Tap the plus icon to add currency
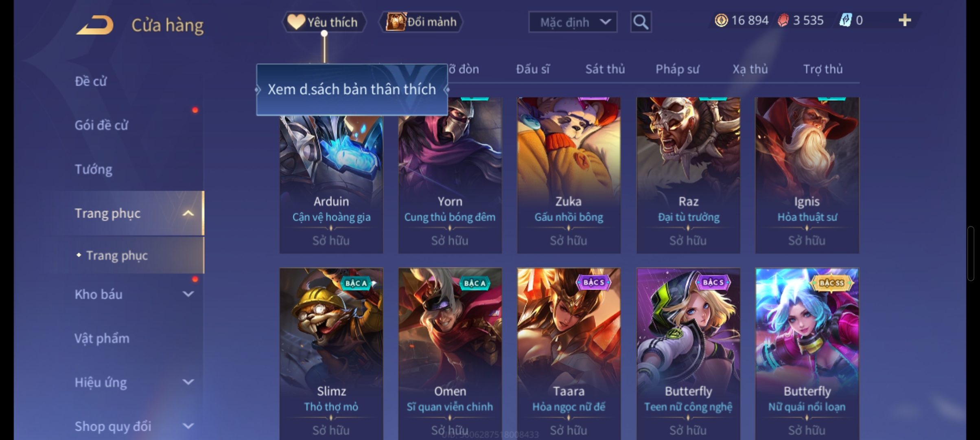 (904, 20)
